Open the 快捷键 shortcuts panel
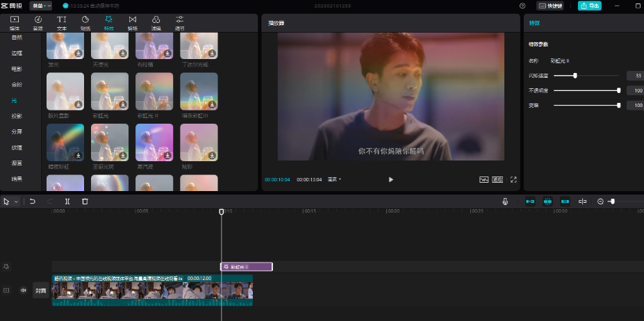Screen dimensions: 644x321 coord(550,6)
